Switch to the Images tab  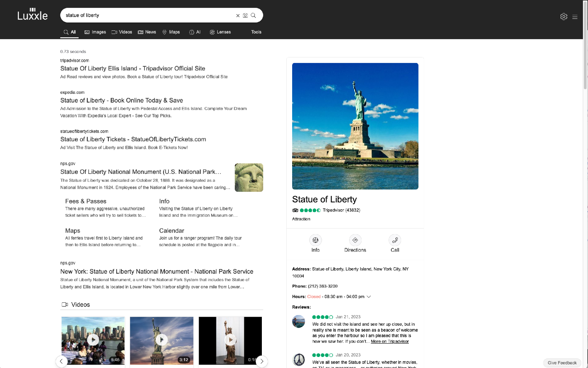click(x=95, y=32)
